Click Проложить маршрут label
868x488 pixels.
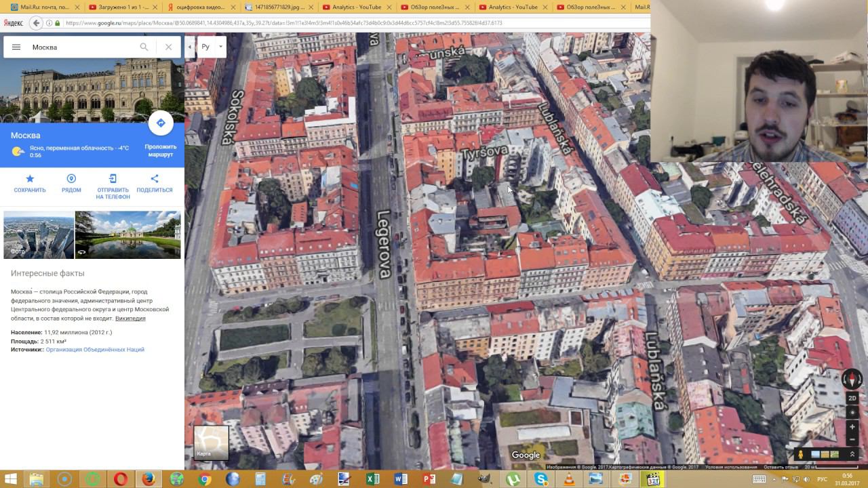tap(161, 150)
